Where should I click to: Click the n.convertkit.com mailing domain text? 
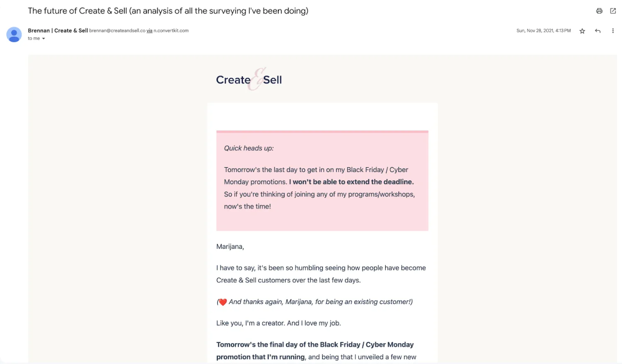(x=171, y=31)
